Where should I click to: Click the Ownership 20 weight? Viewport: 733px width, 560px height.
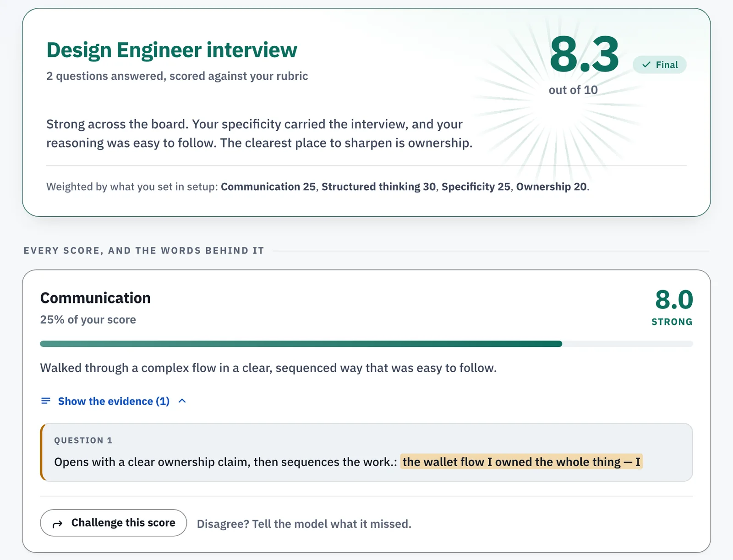click(552, 187)
